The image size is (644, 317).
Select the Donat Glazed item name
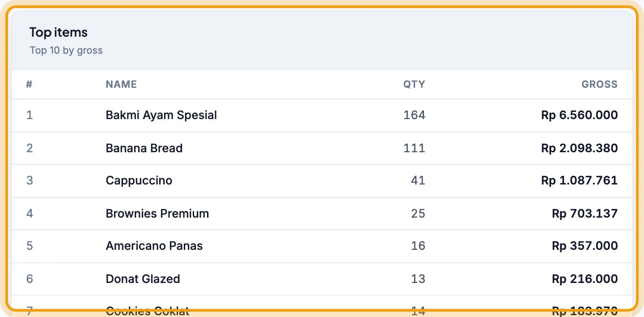pos(143,279)
